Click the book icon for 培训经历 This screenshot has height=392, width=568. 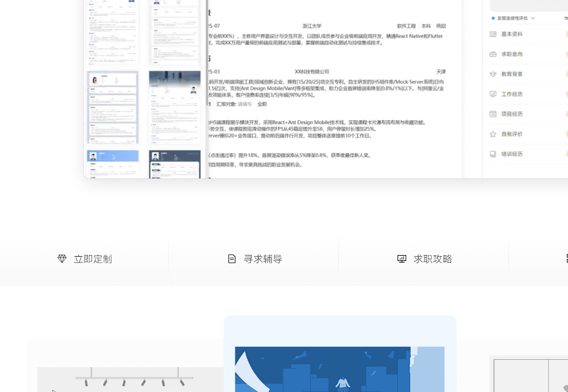click(x=492, y=154)
